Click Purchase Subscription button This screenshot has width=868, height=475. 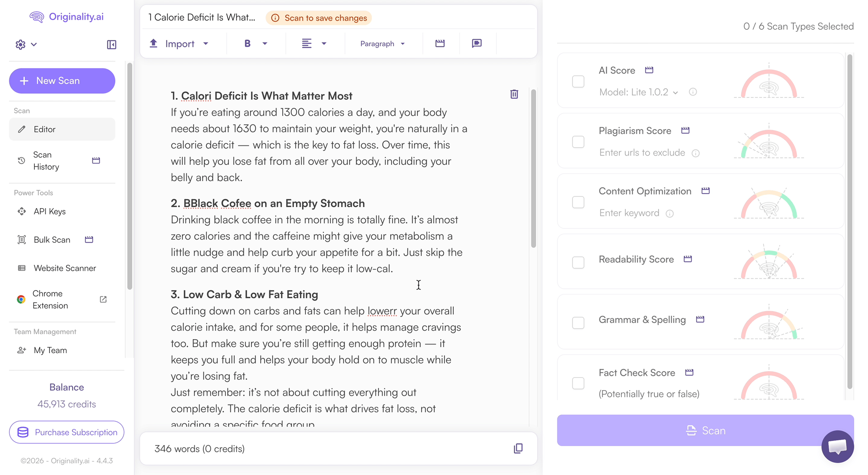point(67,432)
